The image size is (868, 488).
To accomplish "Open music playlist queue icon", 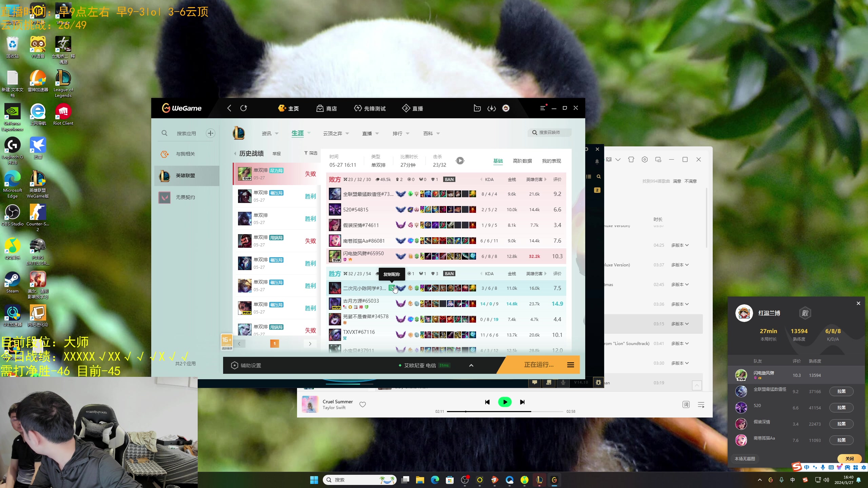I will [701, 405].
